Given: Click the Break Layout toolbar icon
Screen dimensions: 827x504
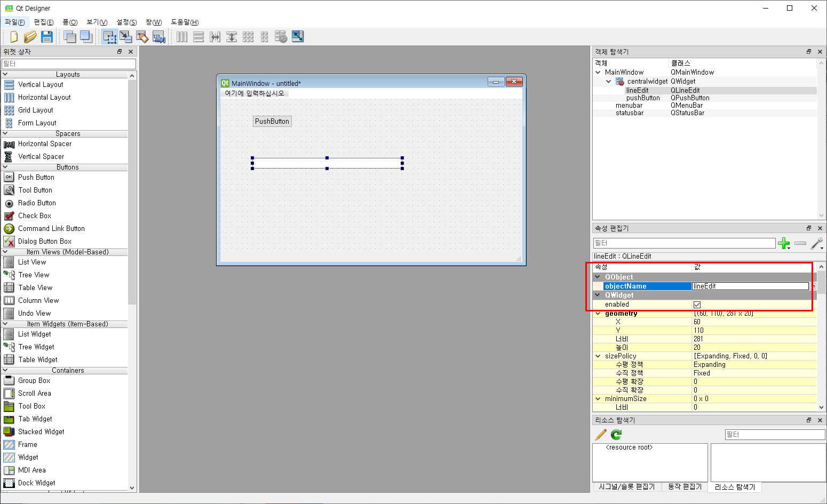Looking at the screenshot, I should tap(281, 37).
